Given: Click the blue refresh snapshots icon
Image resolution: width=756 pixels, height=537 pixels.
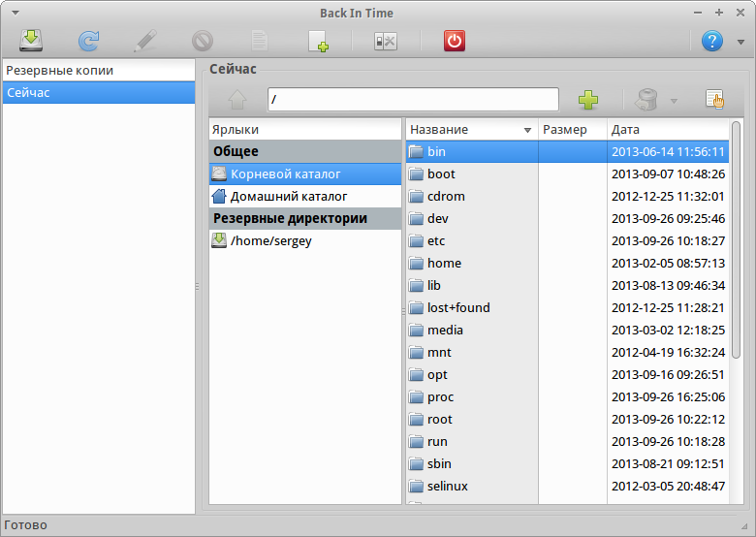Looking at the screenshot, I should pyautogui.click(x=88, y=41).
